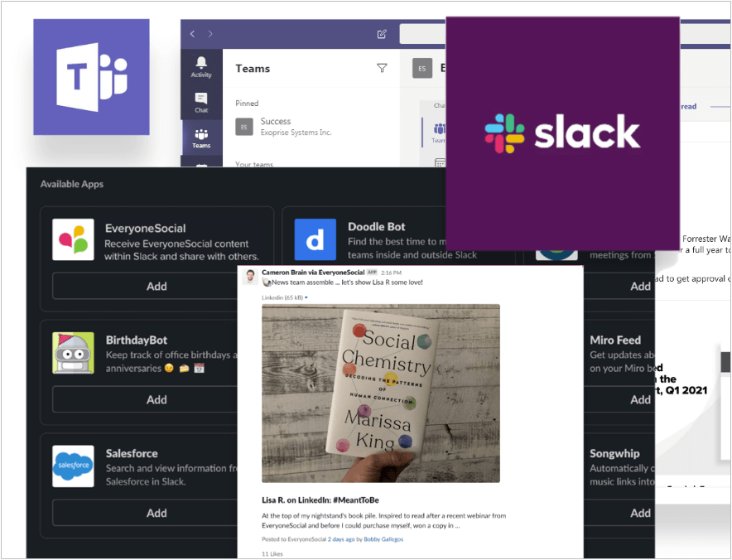
Task: Click the Salesforce app title text
Action: [x=132, y=453]
